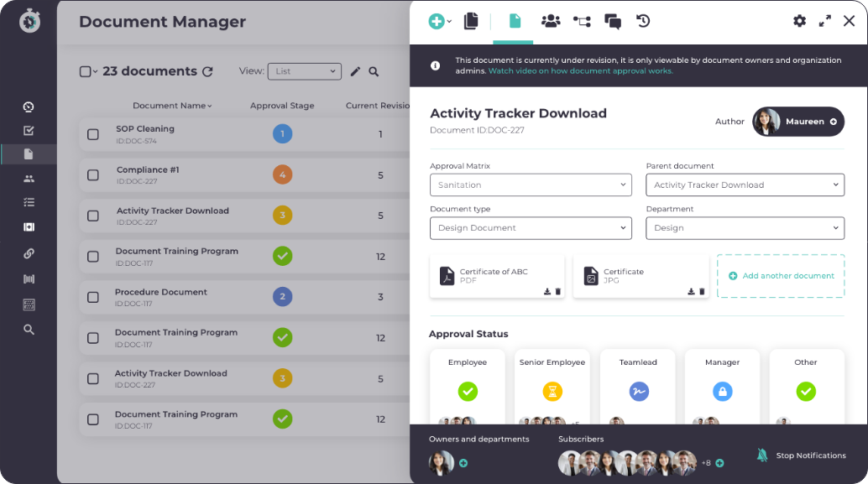Open the Document type dropdown
The width and height of the screenshot is (868, 484).
[x=531, y=228]
